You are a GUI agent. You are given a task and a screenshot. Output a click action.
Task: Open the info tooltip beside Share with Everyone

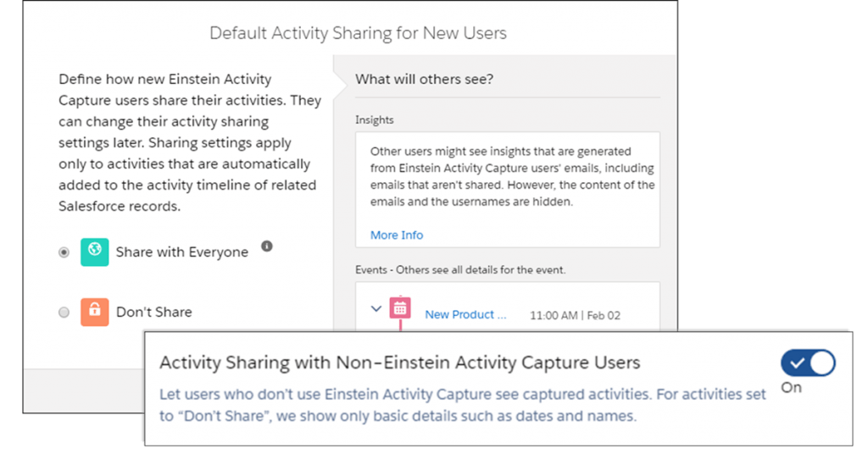click(x=267, y=246)
